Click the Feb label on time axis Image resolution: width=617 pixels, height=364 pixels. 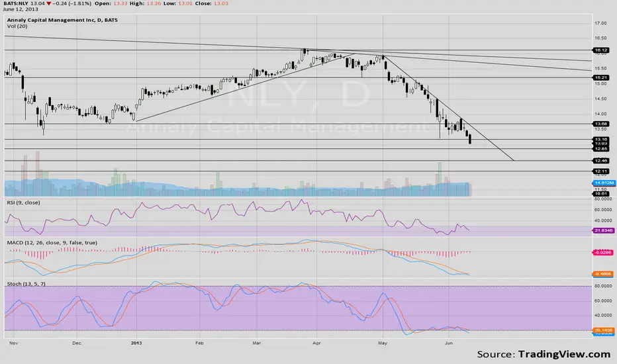(199, 343)
